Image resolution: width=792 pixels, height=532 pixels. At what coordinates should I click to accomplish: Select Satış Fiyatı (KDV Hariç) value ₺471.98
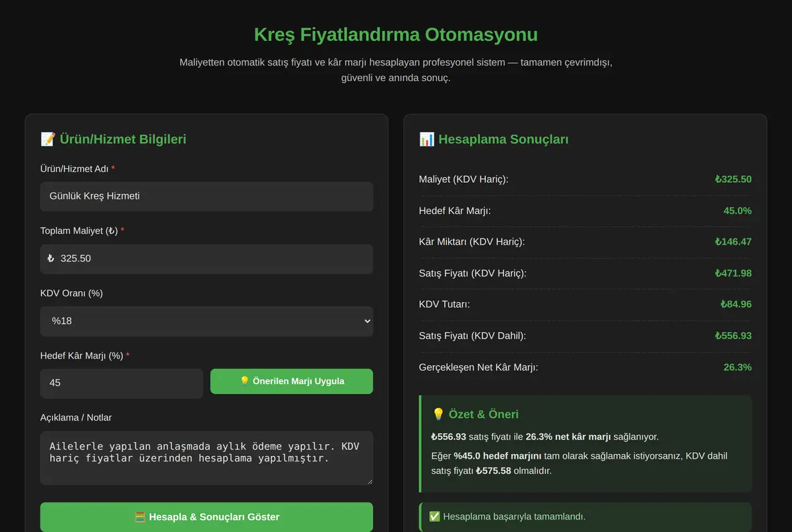733,273
